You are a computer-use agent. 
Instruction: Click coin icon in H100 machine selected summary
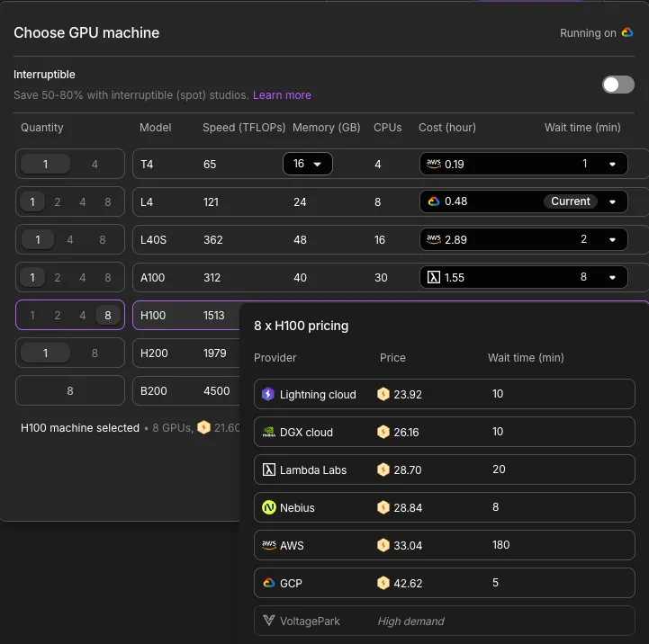[203, 427]
